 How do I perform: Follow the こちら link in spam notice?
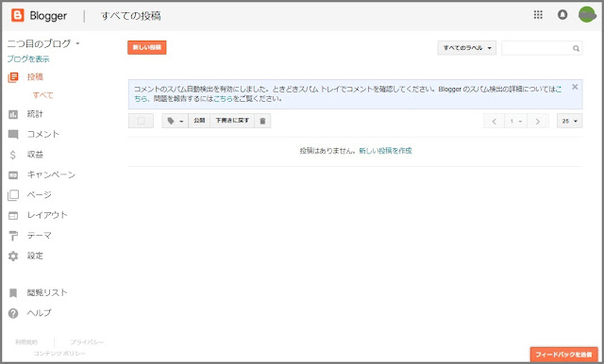(224, 99)
